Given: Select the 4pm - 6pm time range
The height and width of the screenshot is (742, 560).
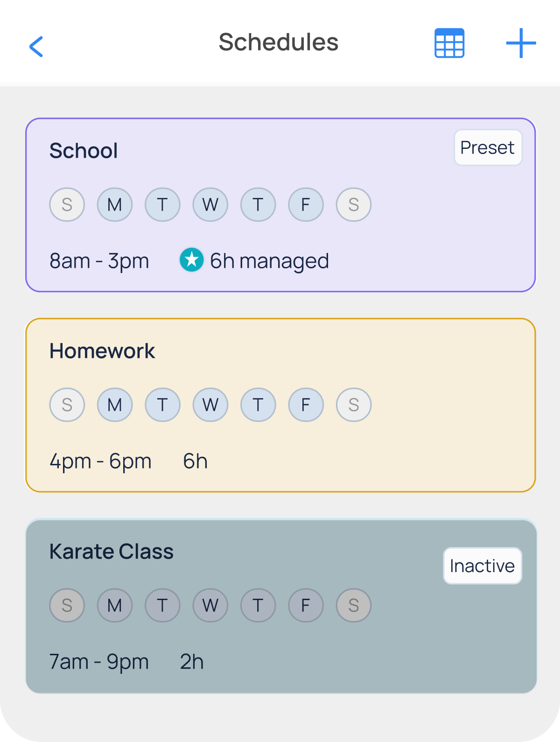Looking at the screenshot, I should click(100, 461).
